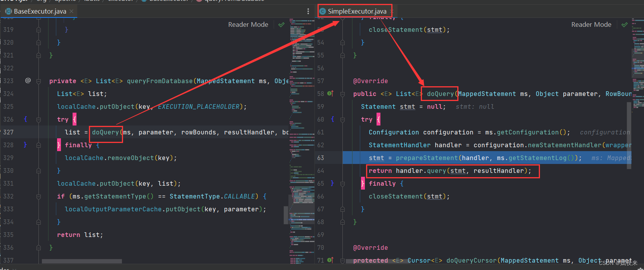Click the blue closing brace marker on line 328
Viewport: 644px width, 270px height.
(26, 145)
